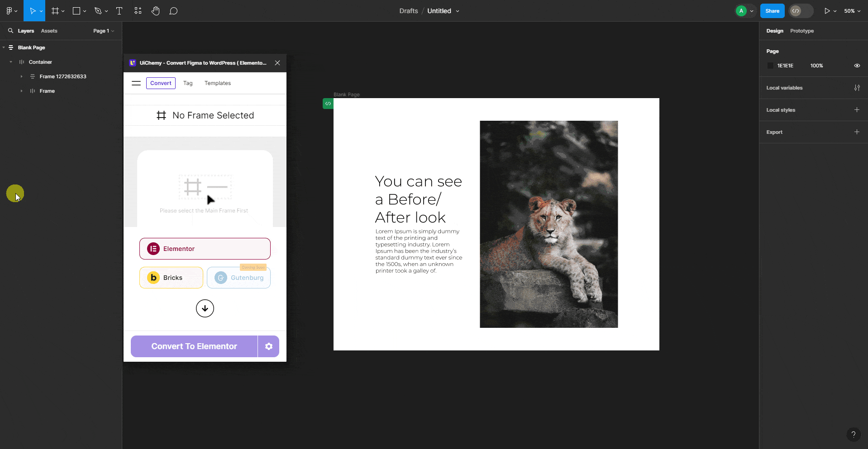Select the Frame tool in the toolbar
This screenshot has height=449, width=868.
[55, 11]
